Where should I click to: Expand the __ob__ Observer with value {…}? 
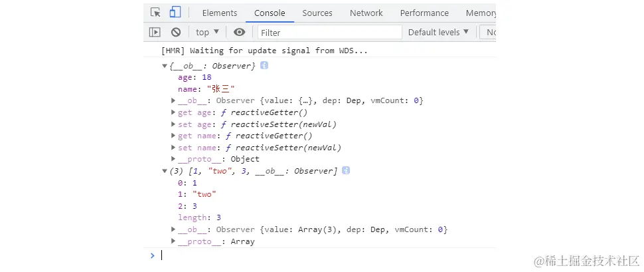coord(173,100)
